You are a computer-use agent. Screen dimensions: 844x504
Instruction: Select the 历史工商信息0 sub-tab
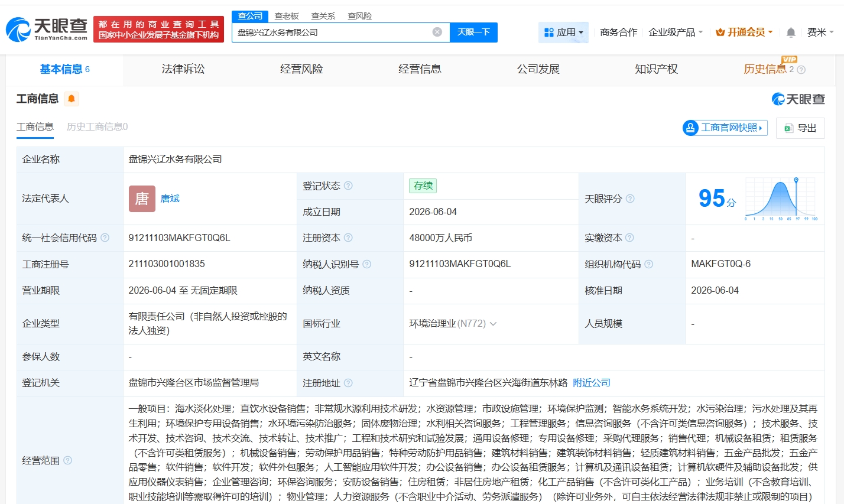(97, 126)
